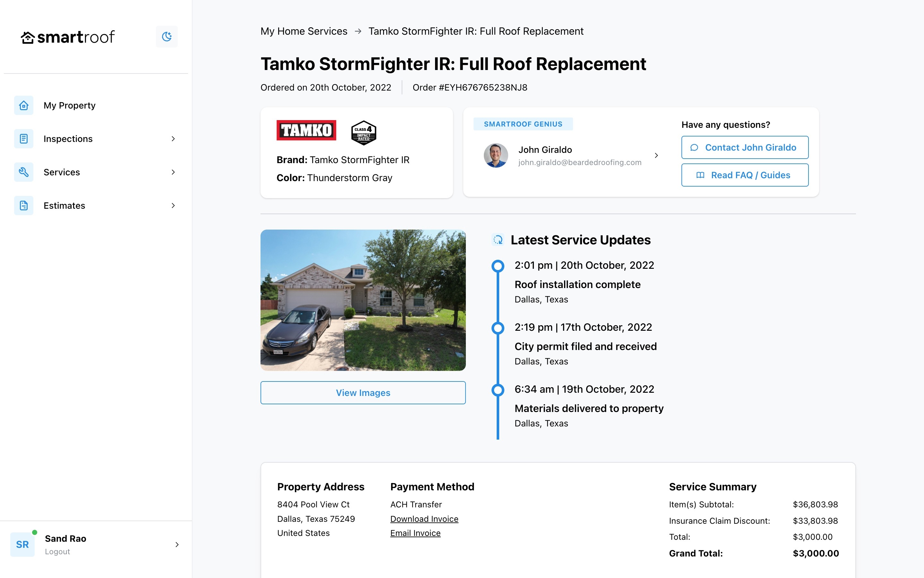Go to My Home Services breadcrumb
924x578 pixels.
(x=304, y=31)
